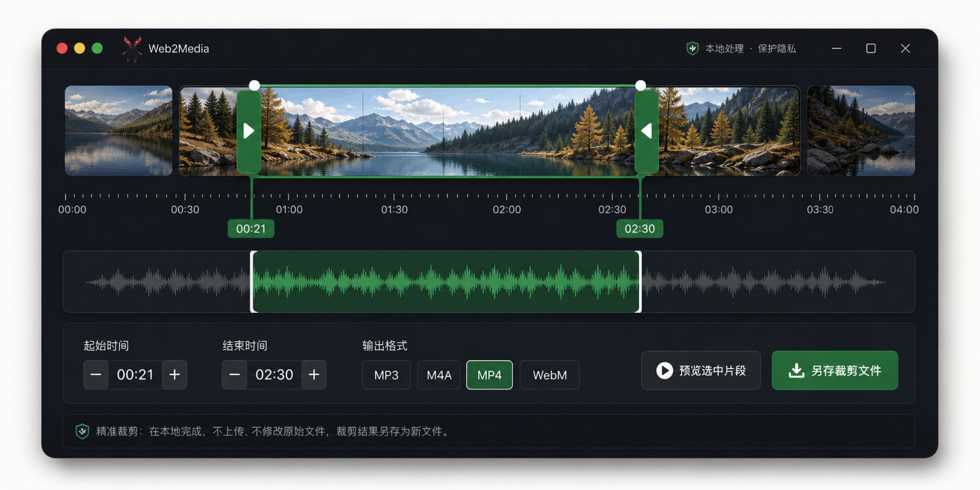Click the yellow macOS minimize dot

(x=80, y=48)
